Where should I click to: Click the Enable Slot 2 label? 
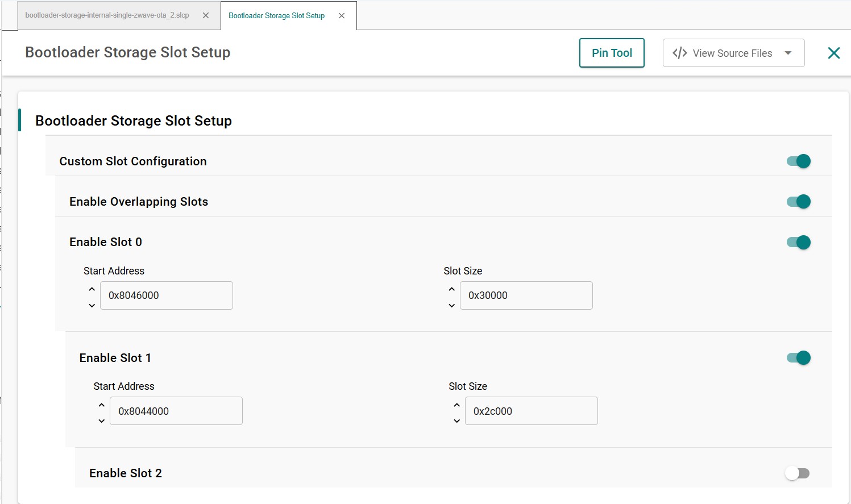[126, 473]
